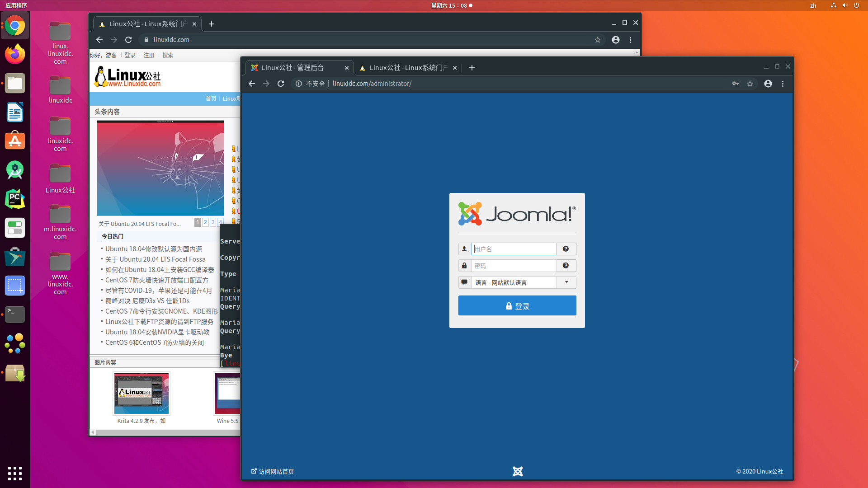
Task: Open a new tab in the admin window
Action: [472, 68]
